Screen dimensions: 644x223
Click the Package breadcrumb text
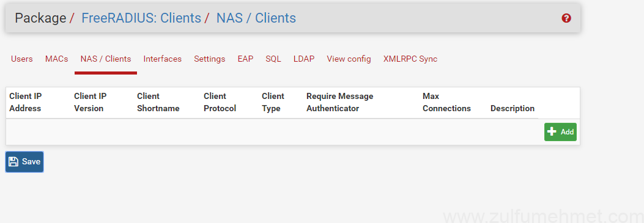point(40,18)
